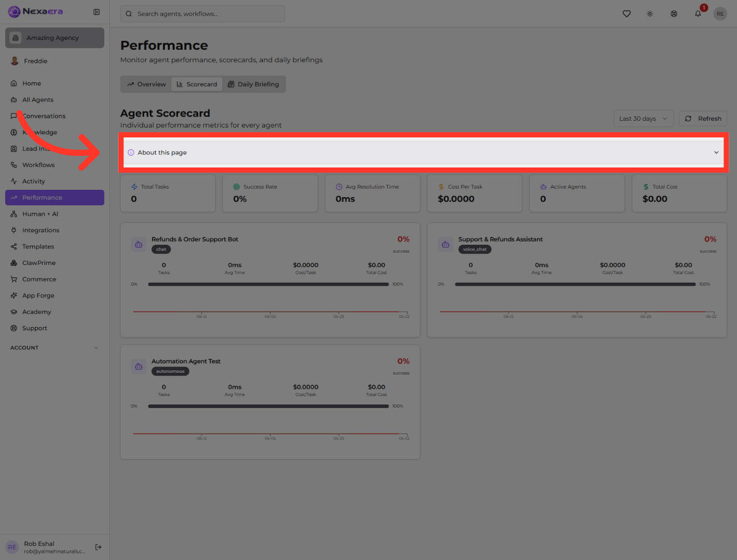Expand the ACCOUNT section

[x=54, y=348]
